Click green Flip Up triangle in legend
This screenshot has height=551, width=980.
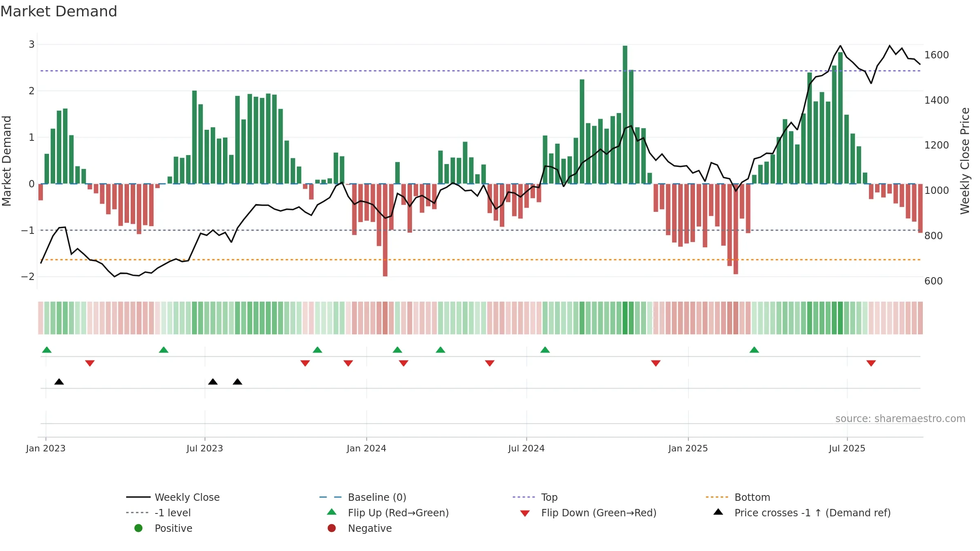pos(332,512)
